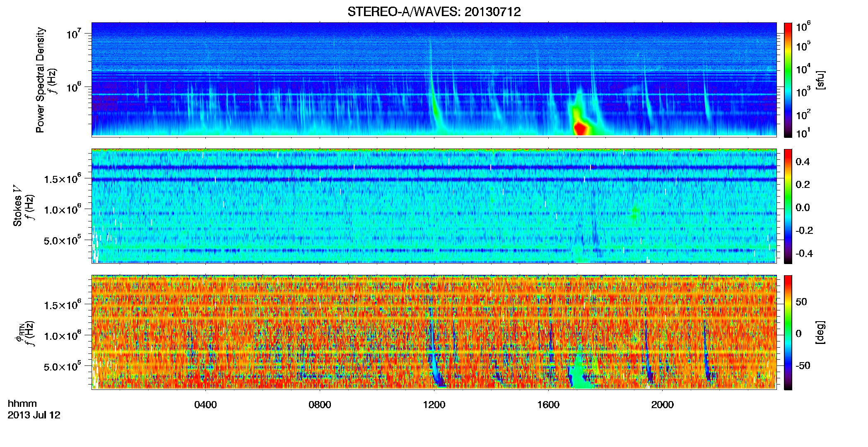868x447 pixels.
Task: Click the 0.4 tick label on the Stokes colorbar
Action: (803, 162)
